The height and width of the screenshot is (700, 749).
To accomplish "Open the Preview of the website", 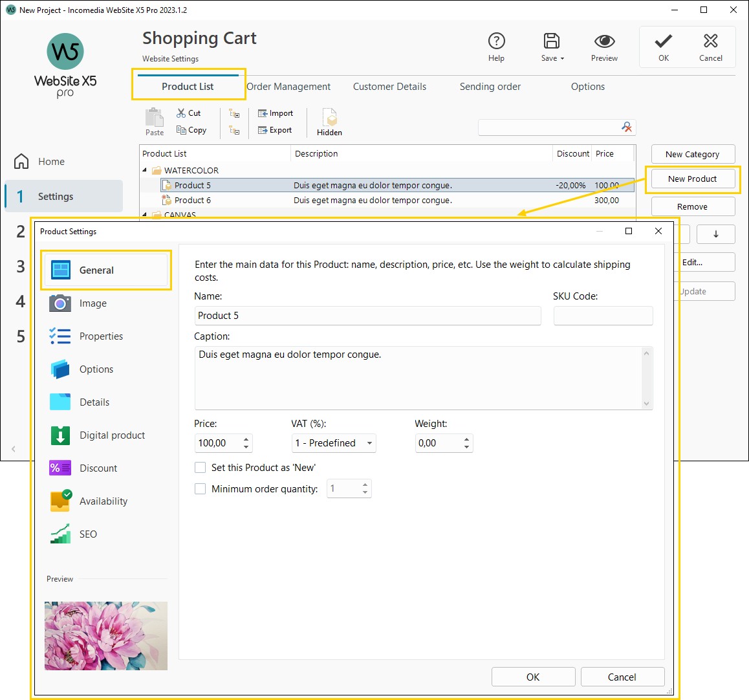I will coord(603,45).
